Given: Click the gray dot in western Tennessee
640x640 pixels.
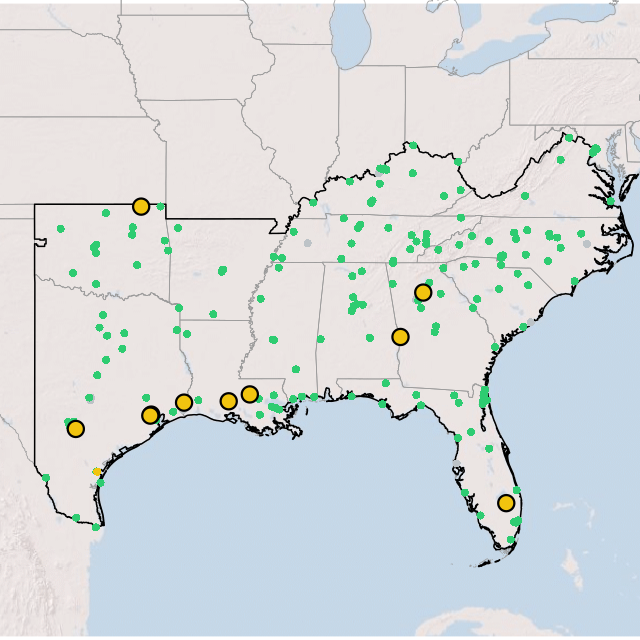Looking at the screenshot, I should [x=308, y=243].
